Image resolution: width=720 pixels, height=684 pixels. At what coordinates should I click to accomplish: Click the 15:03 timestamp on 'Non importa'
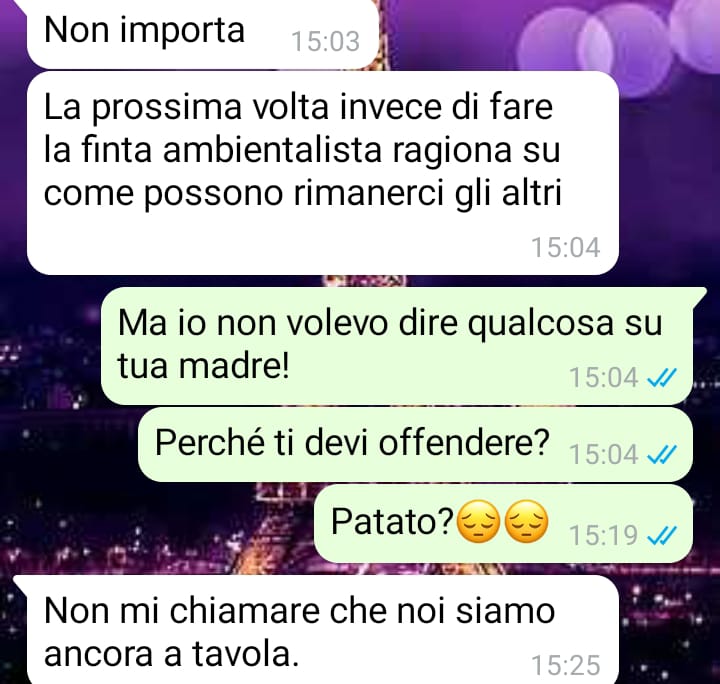point(326,41)
